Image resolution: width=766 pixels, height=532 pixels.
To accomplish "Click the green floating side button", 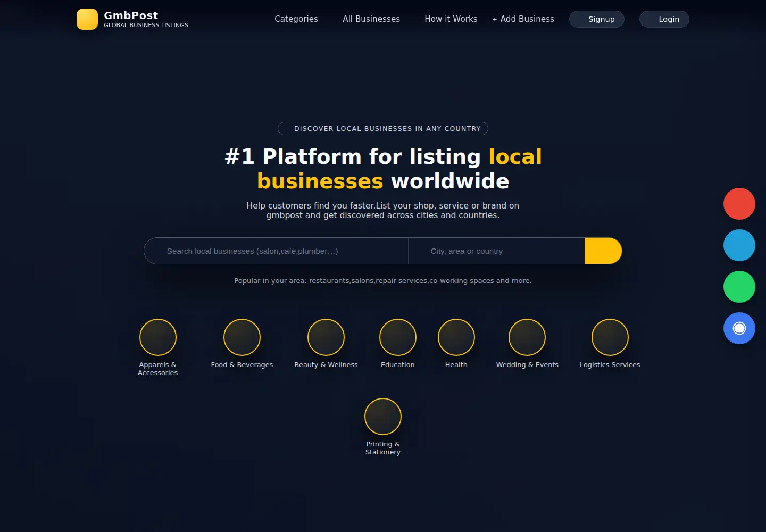I will (739, 287).
